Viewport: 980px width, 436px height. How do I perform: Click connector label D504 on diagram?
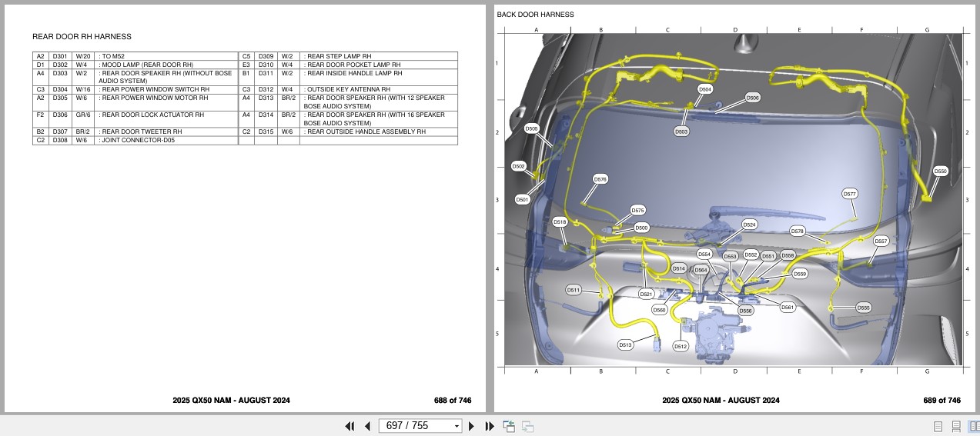(x=705, y=89)
